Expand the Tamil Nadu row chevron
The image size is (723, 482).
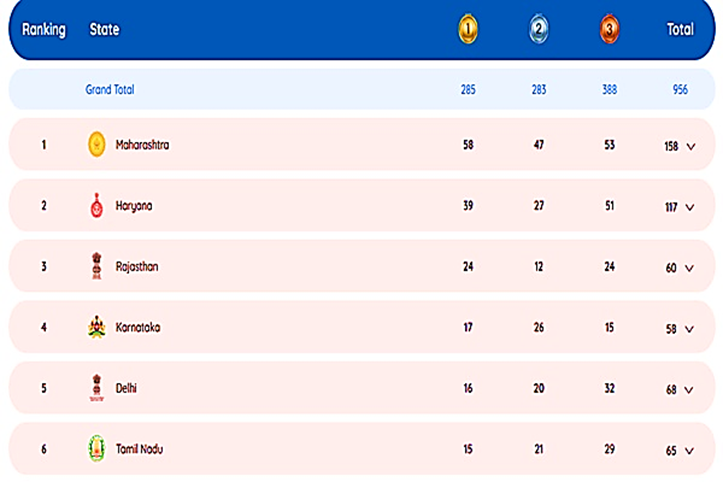(689, 451)
